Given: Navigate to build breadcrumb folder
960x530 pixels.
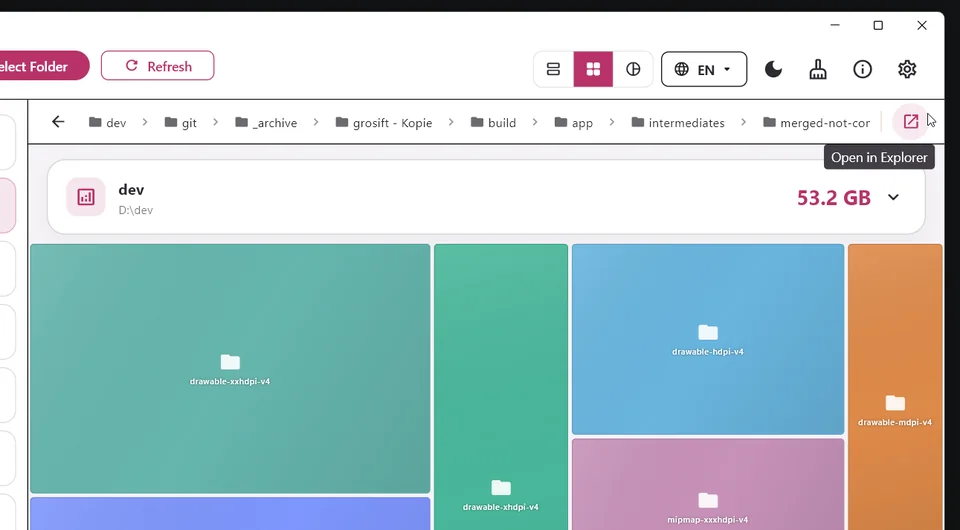Looking at the screenshot, I should (x=493, y=123).
